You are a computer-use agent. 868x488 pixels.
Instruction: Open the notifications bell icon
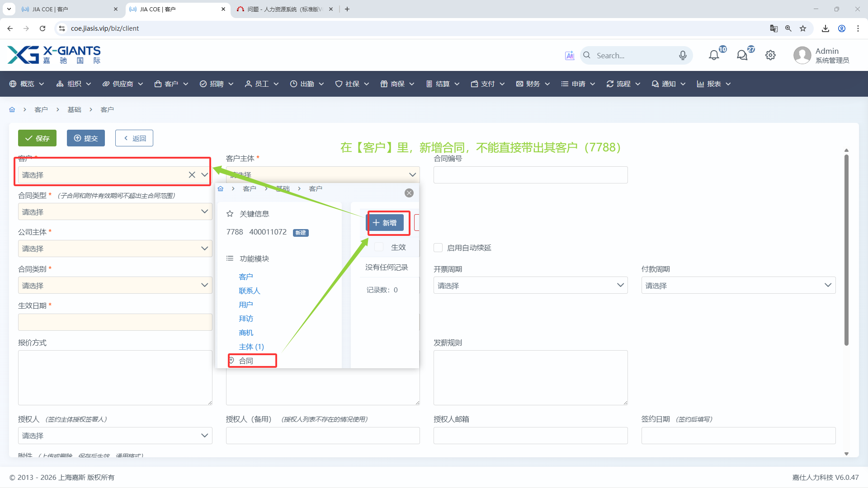pos(714,55)
